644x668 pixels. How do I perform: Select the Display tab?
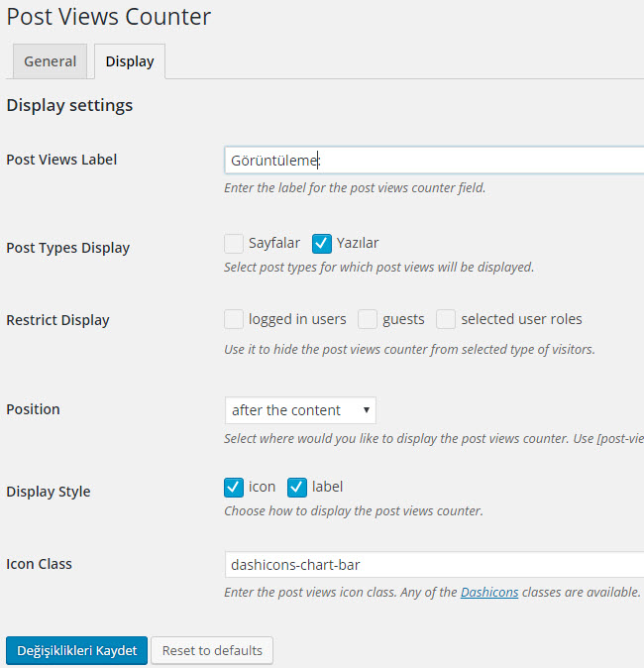[130, 61]
